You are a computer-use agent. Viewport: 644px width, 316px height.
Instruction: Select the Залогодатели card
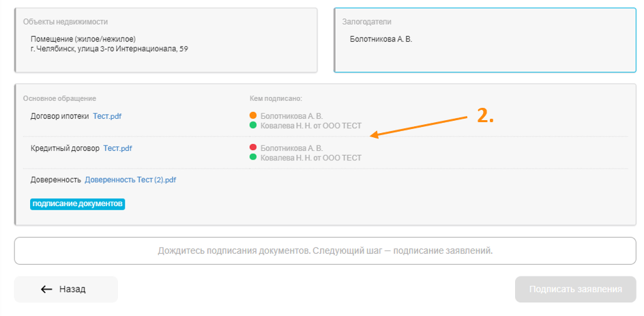tap(485, 40)
